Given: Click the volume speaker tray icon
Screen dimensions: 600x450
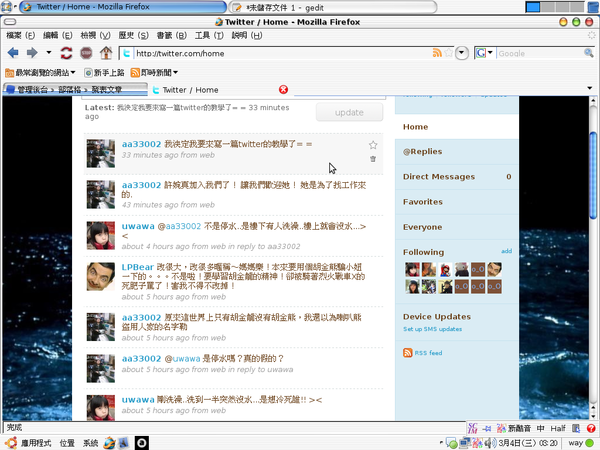Looking at the screenshot, I should 489,443.
